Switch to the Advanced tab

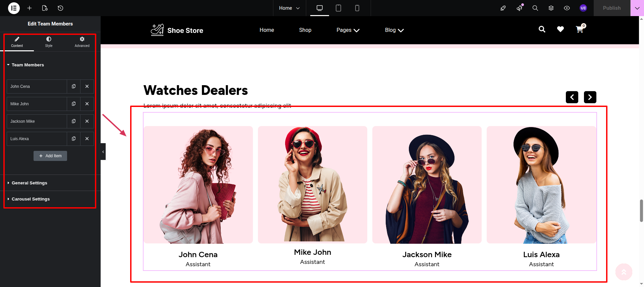click(82, 42)
